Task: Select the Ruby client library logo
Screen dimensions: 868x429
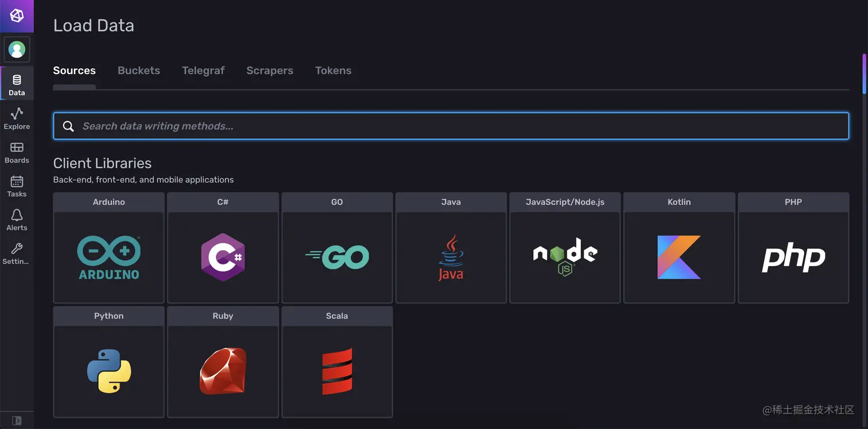Action: (223, 371)
